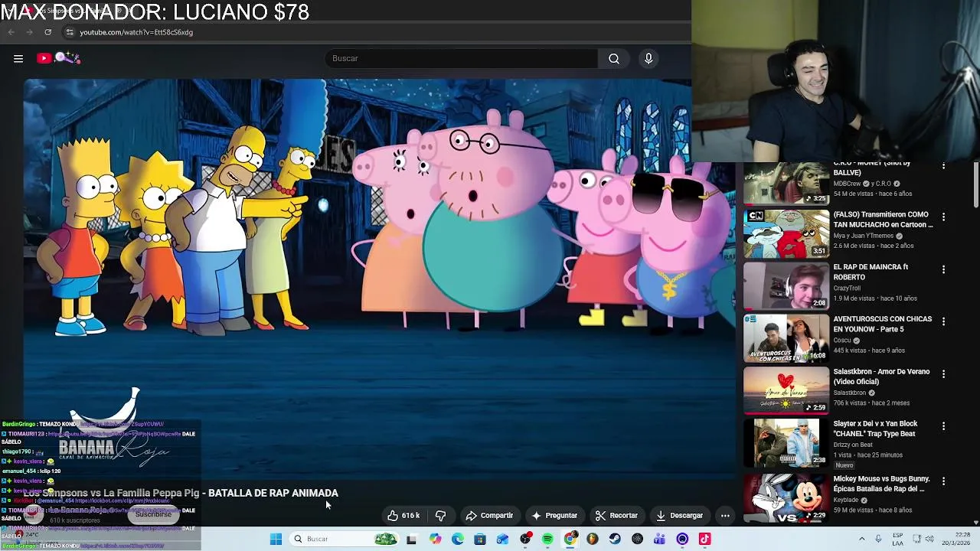
Task: Open options for C.R.O - MONEY video
Action: pos(943,165)
